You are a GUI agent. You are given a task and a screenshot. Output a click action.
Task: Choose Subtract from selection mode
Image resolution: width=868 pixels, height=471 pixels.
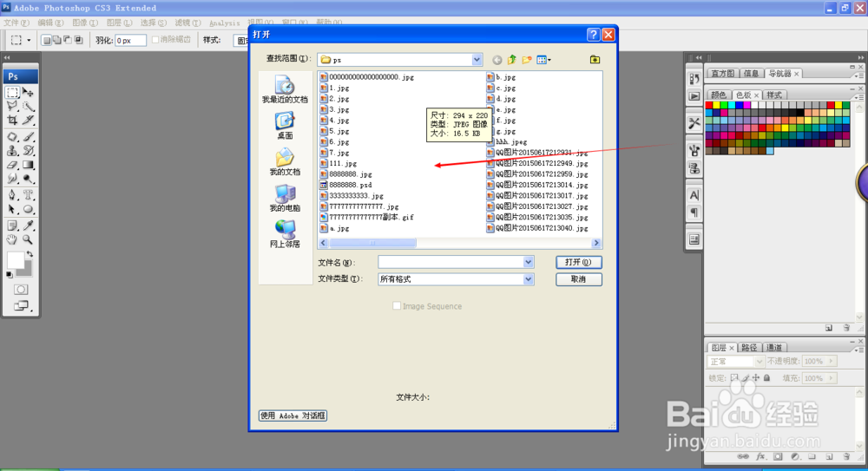point(68,40)
